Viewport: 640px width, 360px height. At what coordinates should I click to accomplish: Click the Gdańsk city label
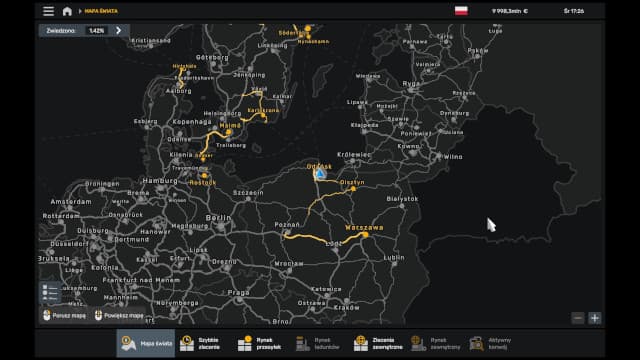(x=319, y=167)
